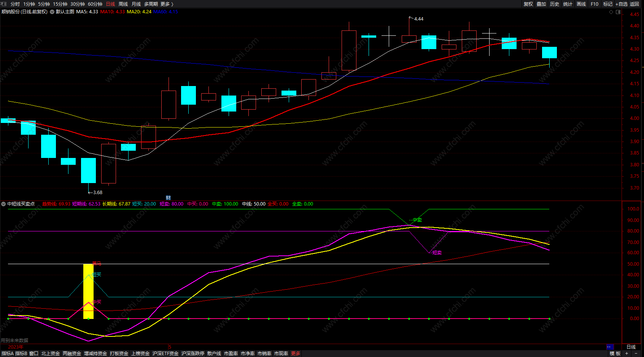This screenshot has width=644, height=357.
Task: Show 上榜资金 indicator
Action: click(140, 354)
